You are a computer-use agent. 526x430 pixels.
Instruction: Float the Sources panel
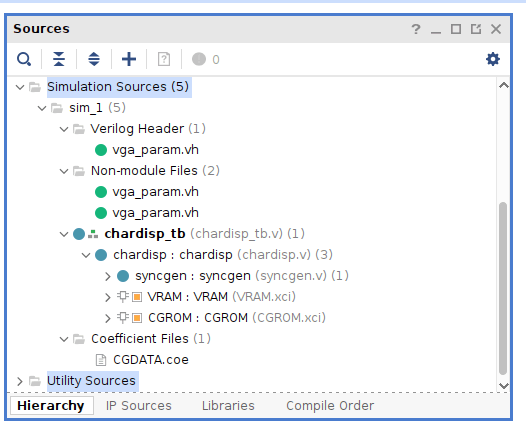tap(476, 29)
